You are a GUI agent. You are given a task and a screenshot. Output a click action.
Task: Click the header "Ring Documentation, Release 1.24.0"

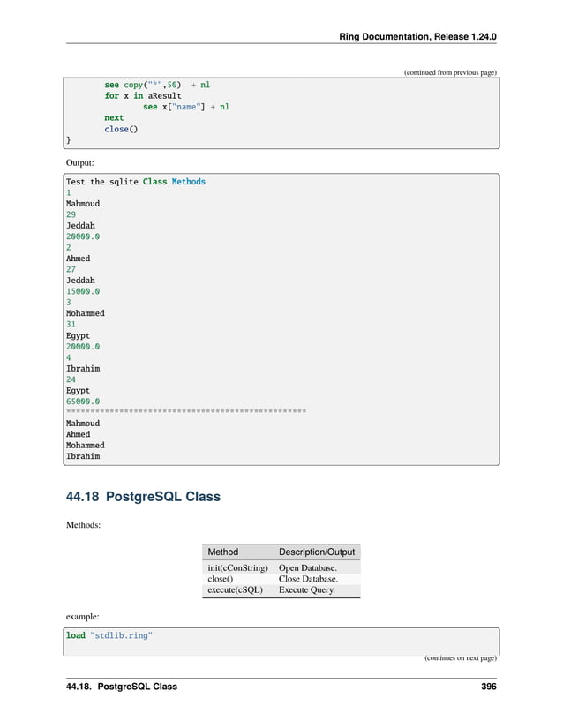[x=417, y=37]
